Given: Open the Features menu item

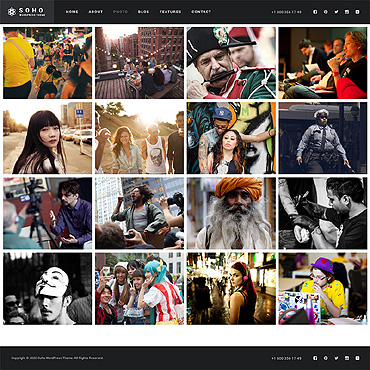Looking at the screenshot, I should pyautogui.click(x=170, y=12).
